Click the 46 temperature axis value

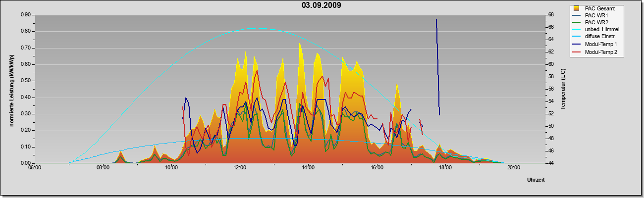(x=550, y=151)
